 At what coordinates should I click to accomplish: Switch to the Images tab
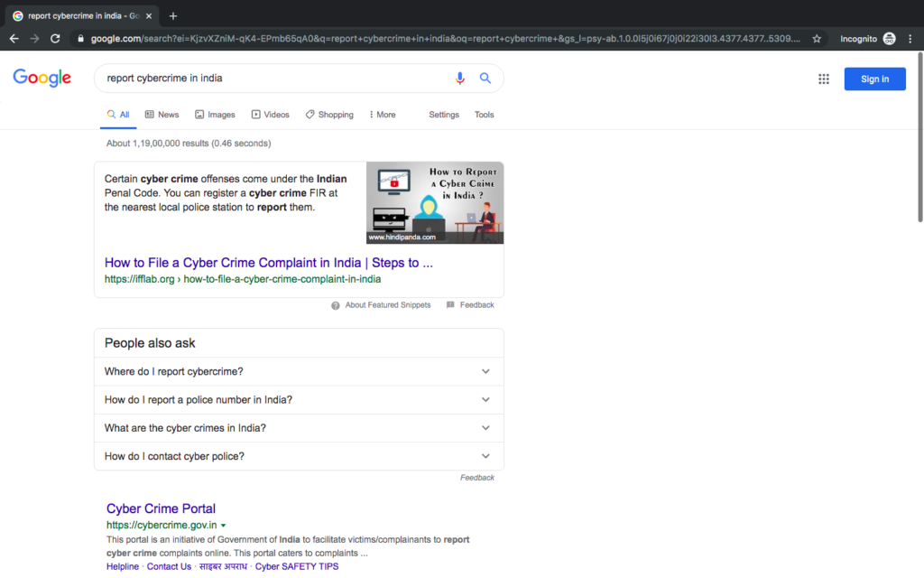(215, 115)
